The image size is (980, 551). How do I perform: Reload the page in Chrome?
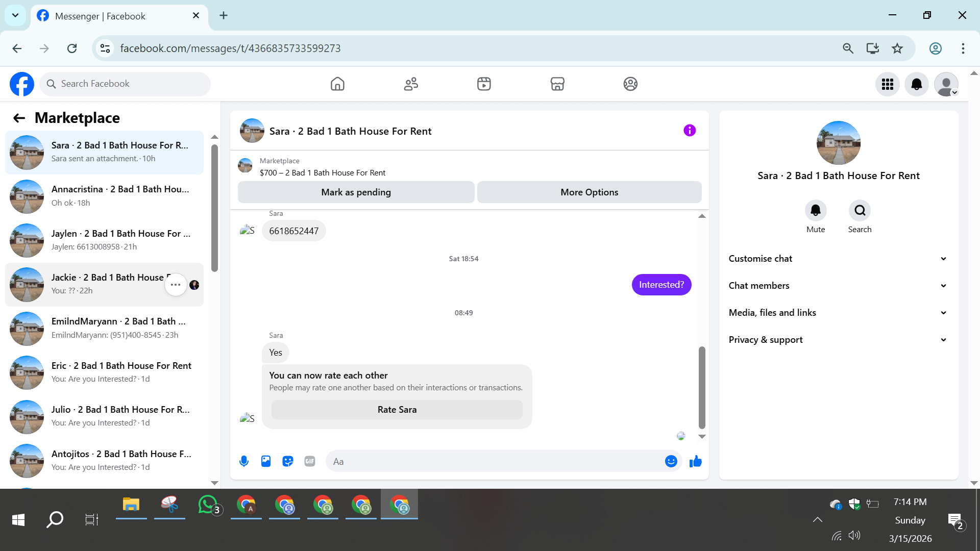72,48
